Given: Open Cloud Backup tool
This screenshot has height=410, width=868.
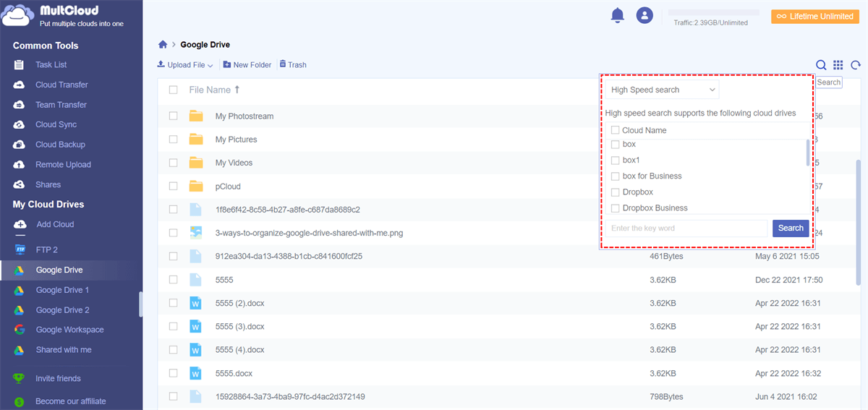Looking at the screenshot, I should tap(60, 145).
